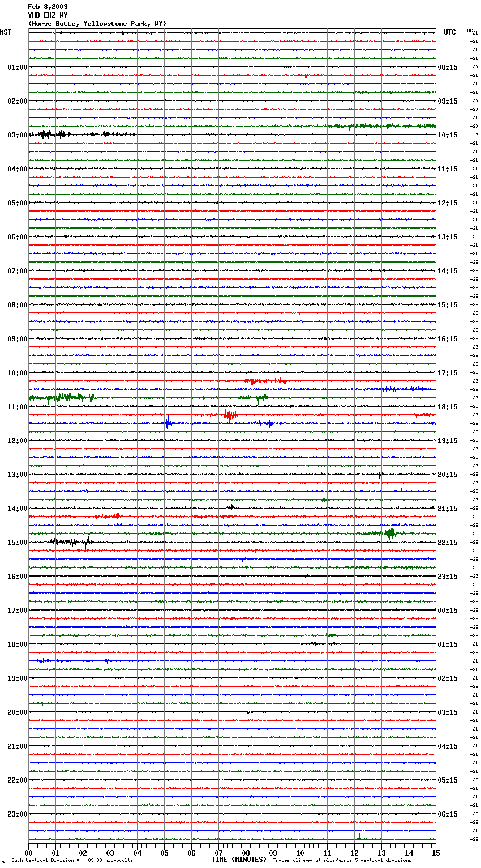Select the 08:00 MST row label
Image resolution: width=481 pixels, height=868 pixels.
coord(18,305)
